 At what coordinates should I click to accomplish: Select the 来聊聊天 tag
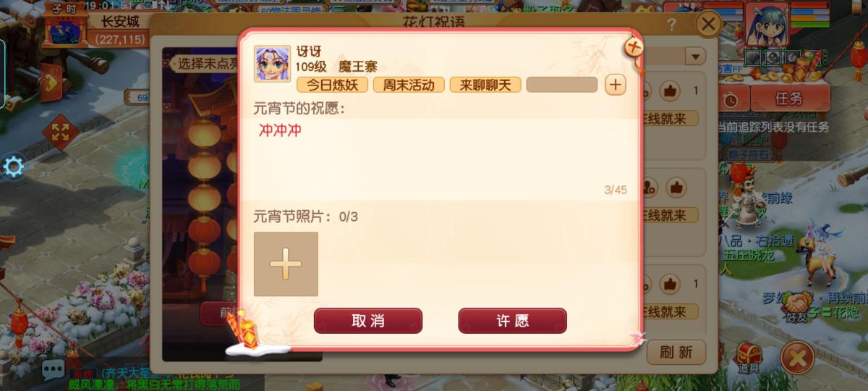coord(485,85)
